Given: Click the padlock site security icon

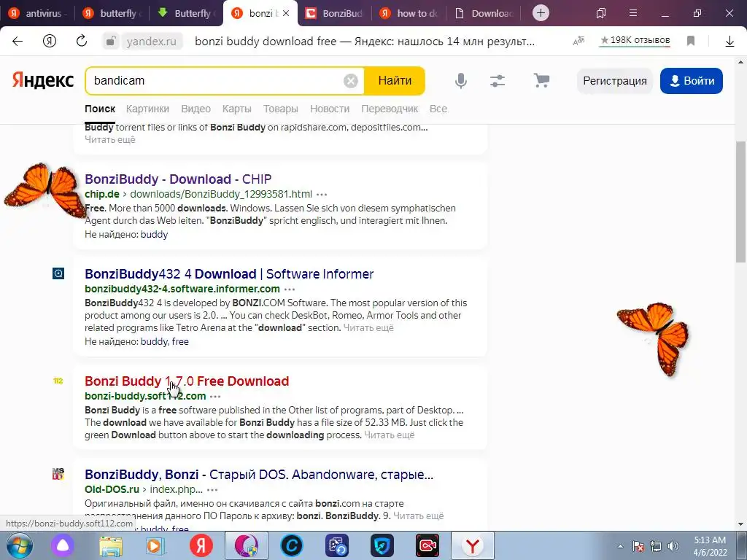Looking at the screenshot, I should coord(110,42).
